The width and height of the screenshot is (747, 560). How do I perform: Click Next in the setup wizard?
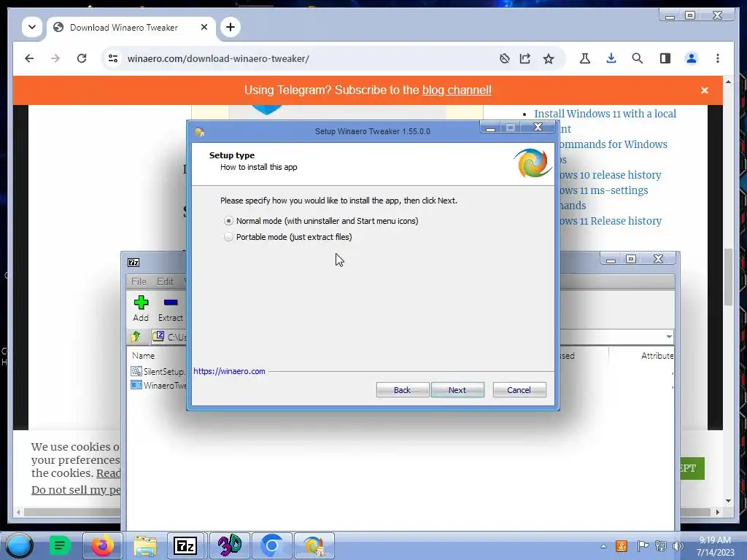coord(457,390)
